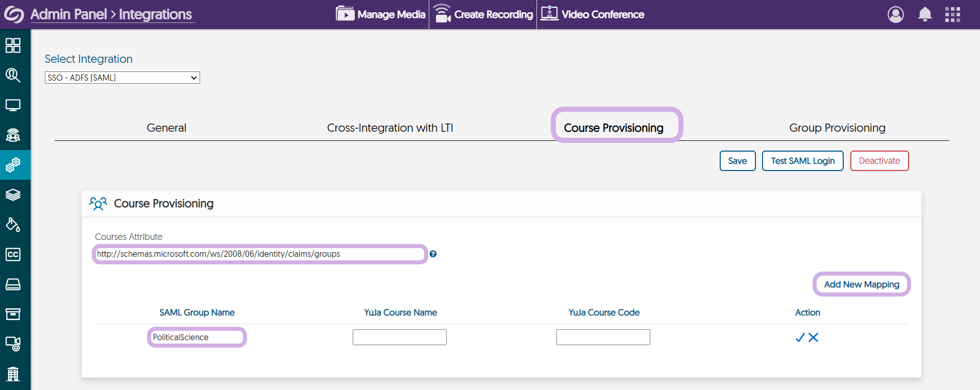This screenshot has height=390, width=980.
Task: Open the apps grid menu icon
Action: pos(952,14)
